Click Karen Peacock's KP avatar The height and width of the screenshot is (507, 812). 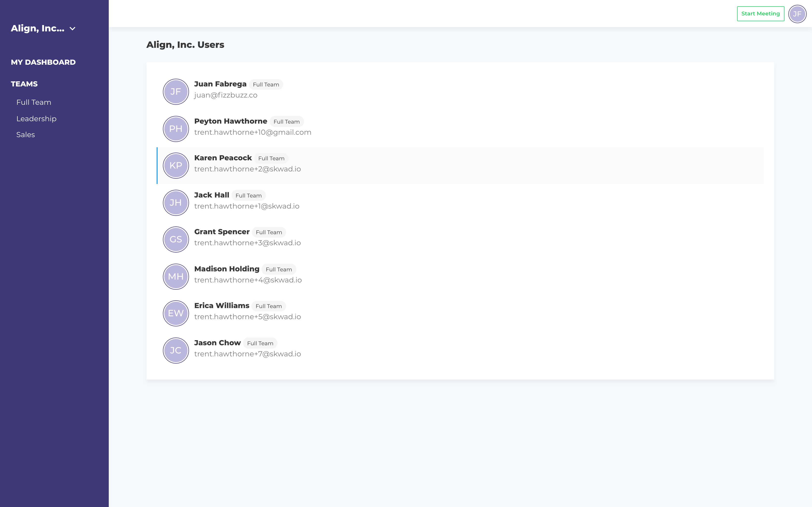tap(175, 166)
